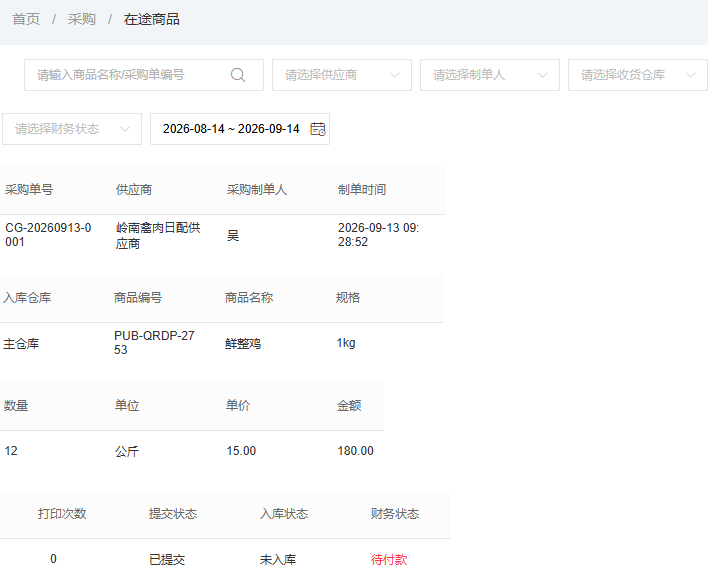708x580 pixels.
Task: Click the 1kg spec cell
Action: [346, 343]
